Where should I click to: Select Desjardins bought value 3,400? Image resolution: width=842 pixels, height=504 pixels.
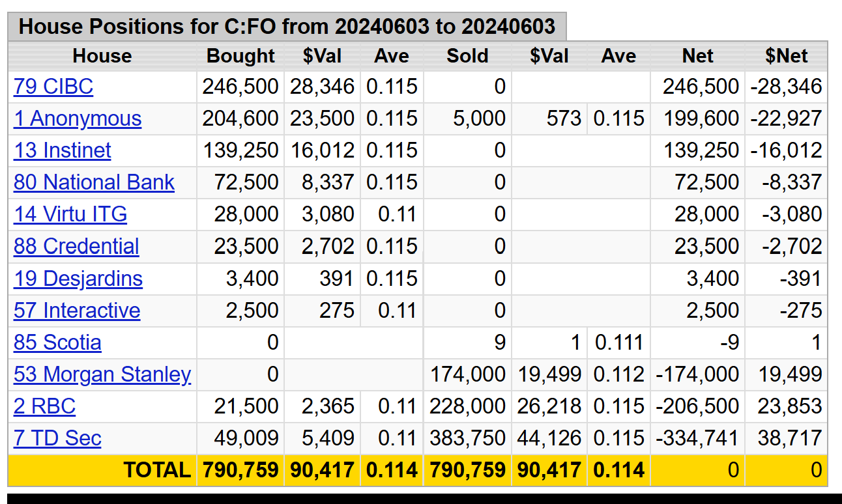coord(252,279)
